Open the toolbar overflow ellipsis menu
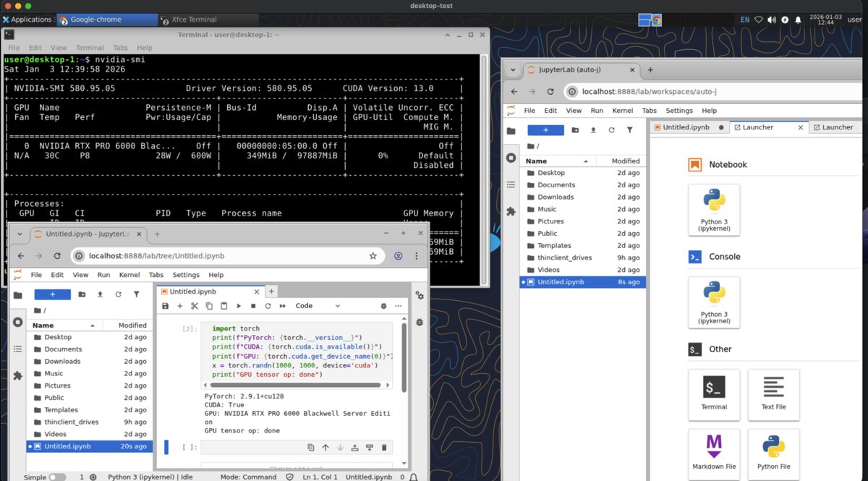The image size is (868, 481). tap(399, 306)
